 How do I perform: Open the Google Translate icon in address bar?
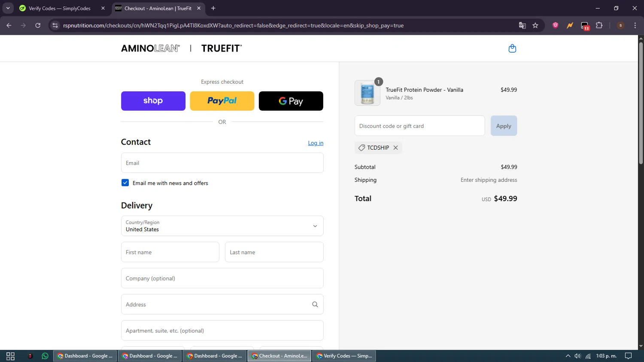click(x=522, y=25)
